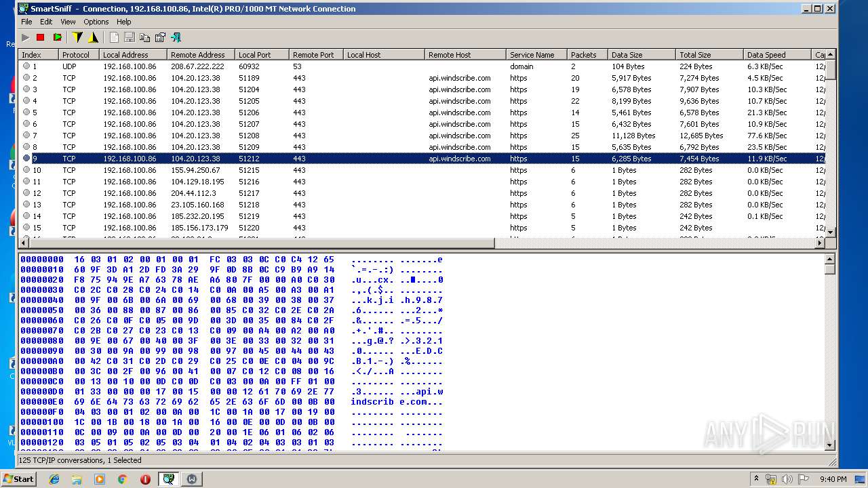
Task: Open the Edit menu
Action: point(46,22)
